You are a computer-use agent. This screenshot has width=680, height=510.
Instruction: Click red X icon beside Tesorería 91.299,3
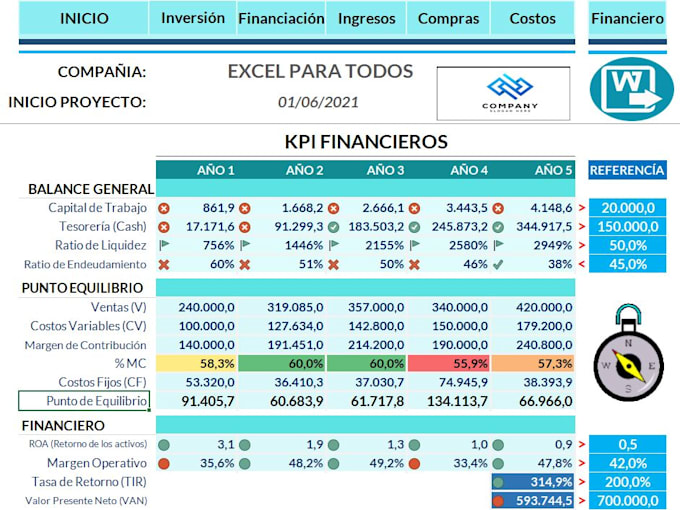point(245,227)
